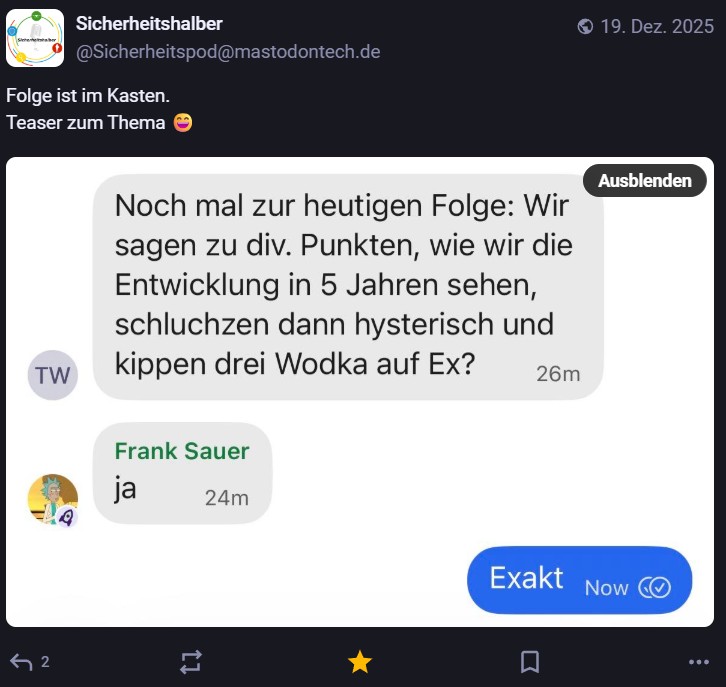This screenshot has height=687, width=726.
Task: Click the smiling emoji after 'Teaser zum Thema'
Action: click(x=183, y=123)
